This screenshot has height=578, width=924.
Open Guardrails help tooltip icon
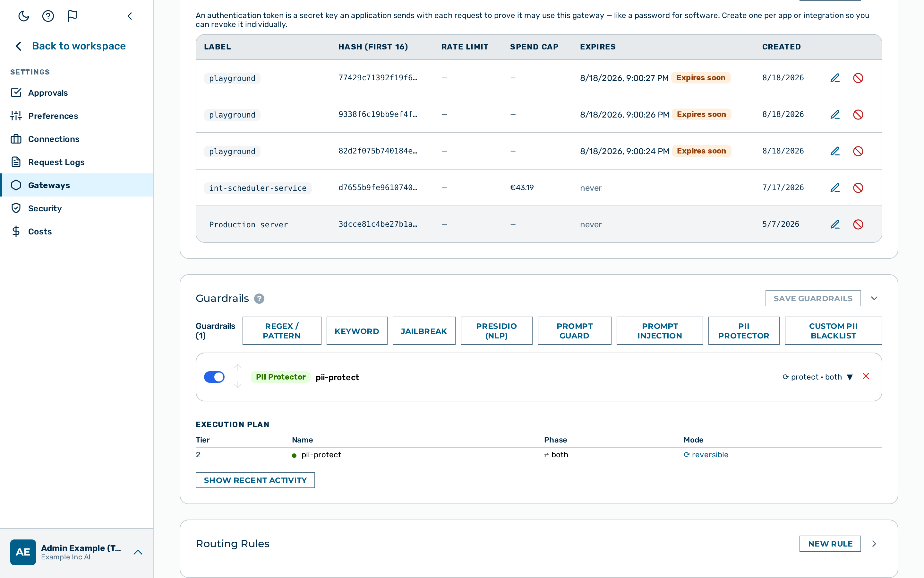(259, 299)
